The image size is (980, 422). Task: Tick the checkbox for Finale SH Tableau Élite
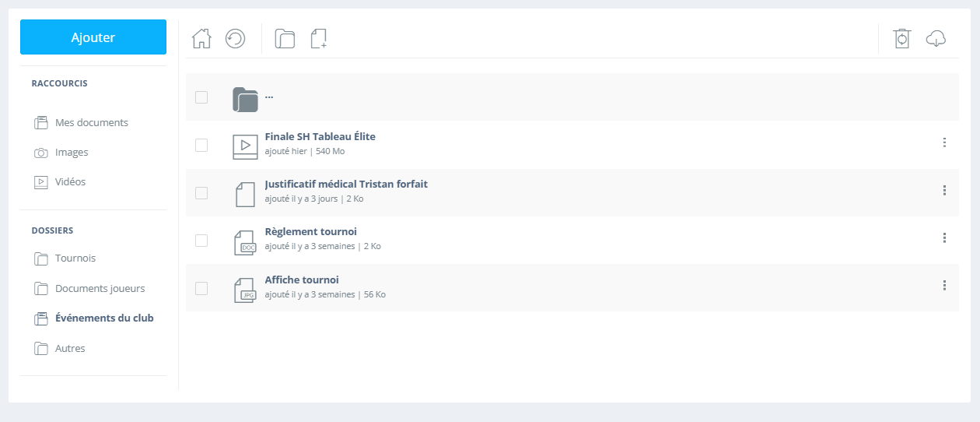click(201, 145)
